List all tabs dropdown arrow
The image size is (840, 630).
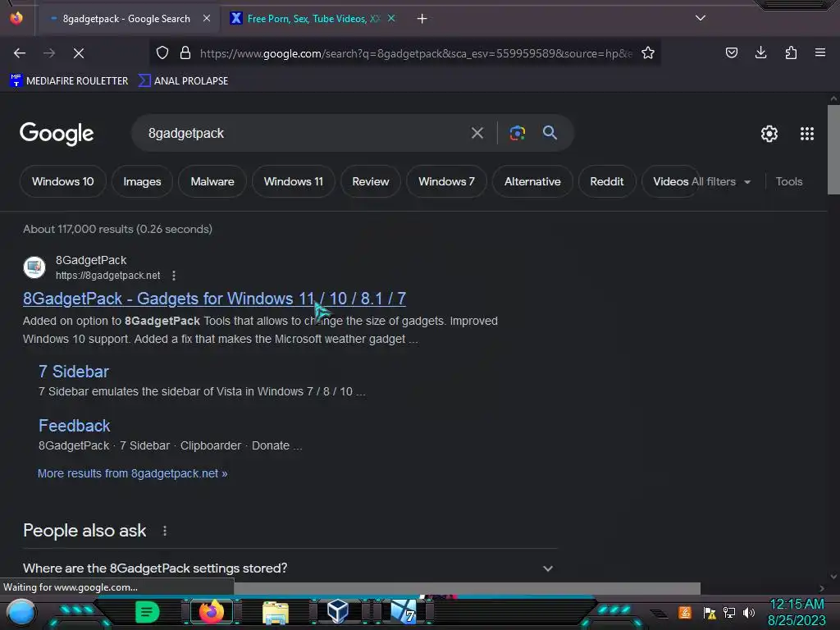(701, 18)
